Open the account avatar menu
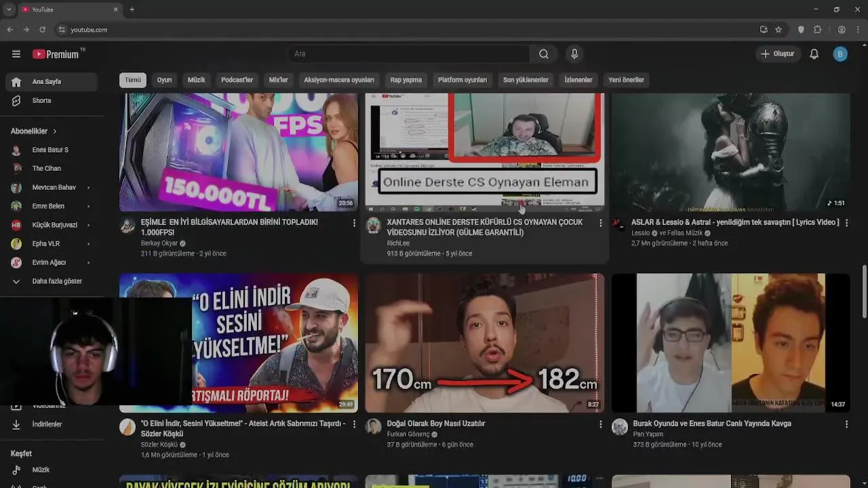868x488 pixels. (840, 54)
